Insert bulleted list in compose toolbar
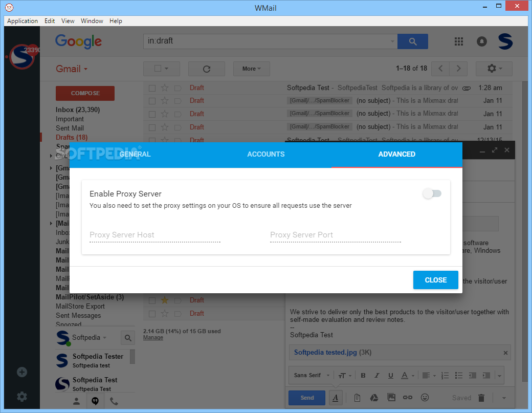 click(459, 375)
